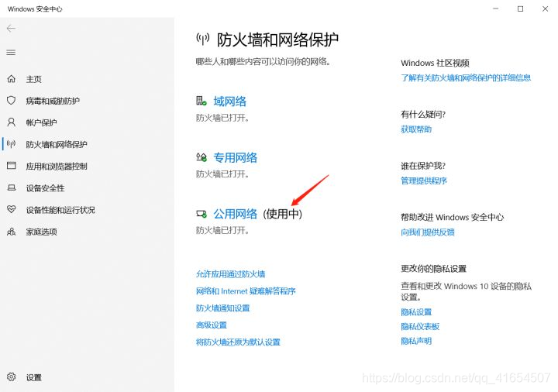Viewport: 558px width, 392px height.
Task: Click the back arrow icon
Action: click(11, 29)
